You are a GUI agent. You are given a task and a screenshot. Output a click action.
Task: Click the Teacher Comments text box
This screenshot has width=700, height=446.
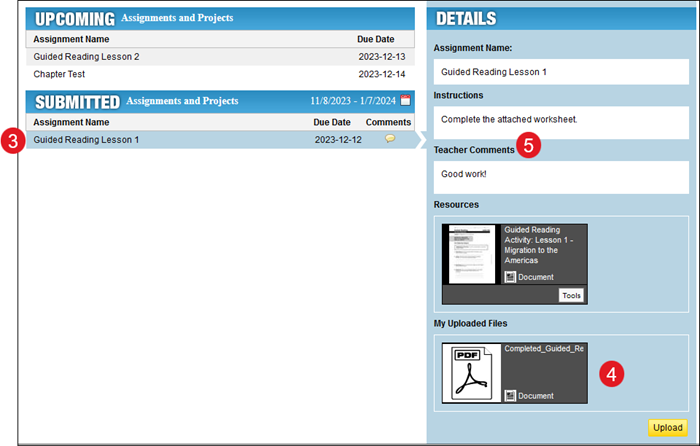click(560, 174)
